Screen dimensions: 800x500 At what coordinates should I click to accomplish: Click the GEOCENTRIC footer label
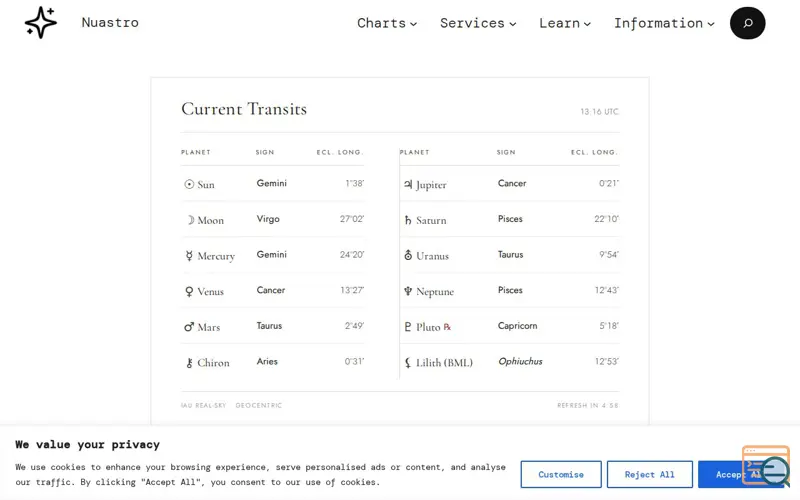[x=259, y=405]
